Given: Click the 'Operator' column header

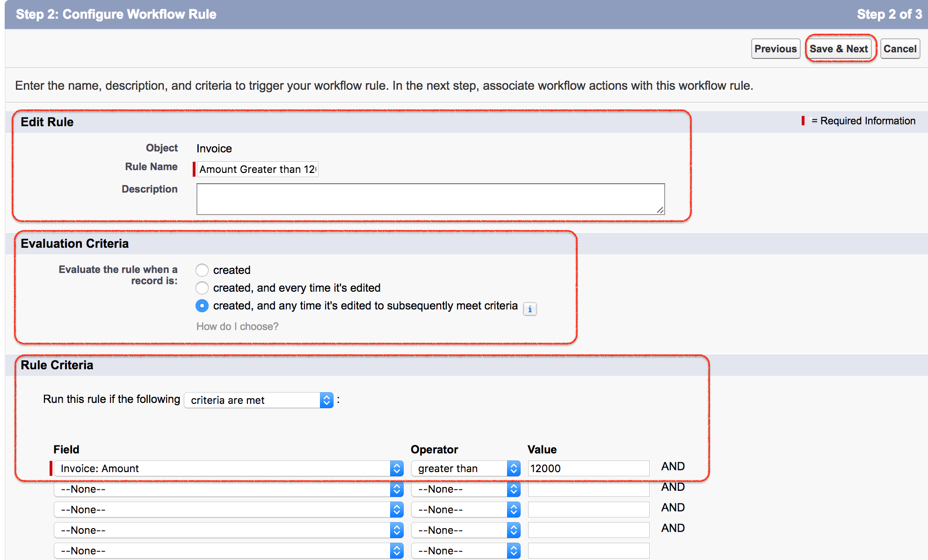Looking at the screenshot, I should coord(435,450).
